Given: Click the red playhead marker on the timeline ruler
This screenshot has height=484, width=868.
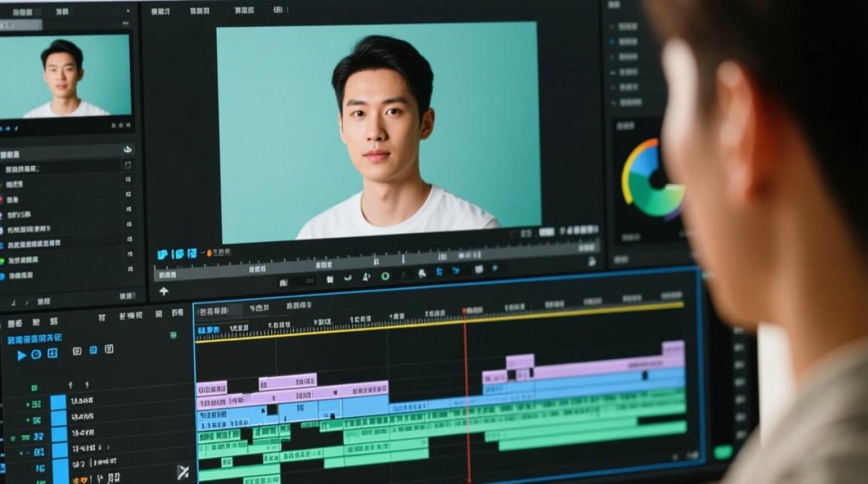Looking at the screenshot, I should (464, 311).
